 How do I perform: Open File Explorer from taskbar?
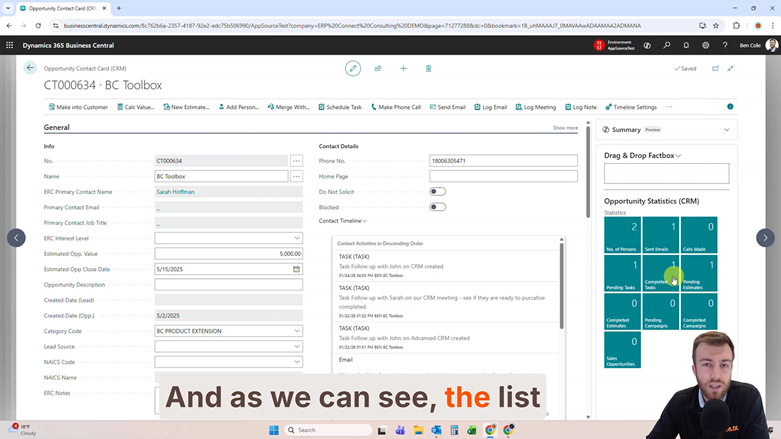coord(418,430)
